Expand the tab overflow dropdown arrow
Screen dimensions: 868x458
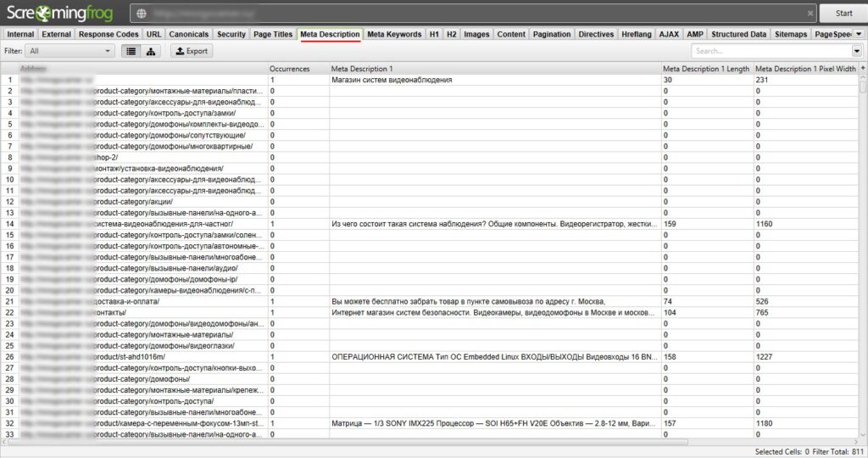point(858,34)
